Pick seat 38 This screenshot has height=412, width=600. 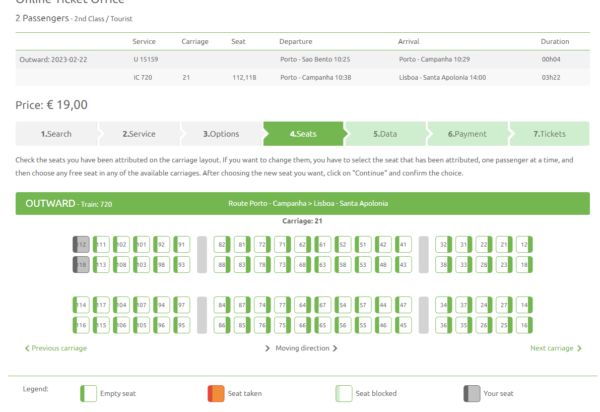(x=443, y=265)
